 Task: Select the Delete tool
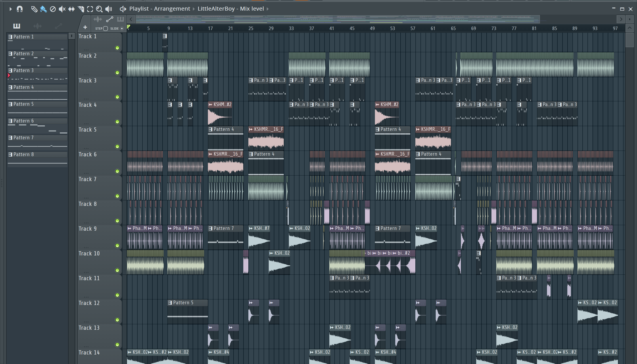coord(53,9)
